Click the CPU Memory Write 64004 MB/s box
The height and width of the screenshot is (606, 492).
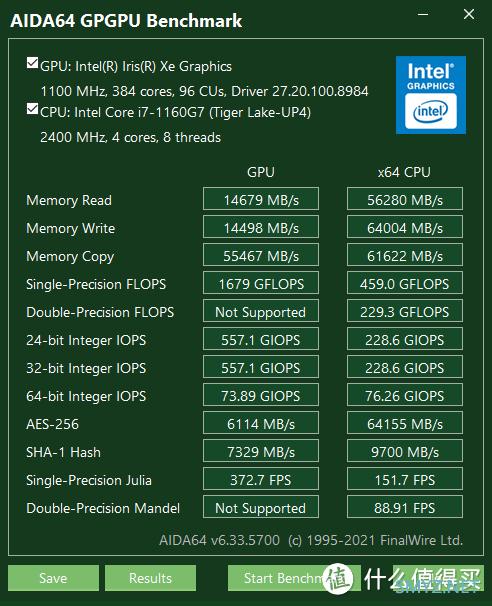pyautogui.click(x=405, y=227)
